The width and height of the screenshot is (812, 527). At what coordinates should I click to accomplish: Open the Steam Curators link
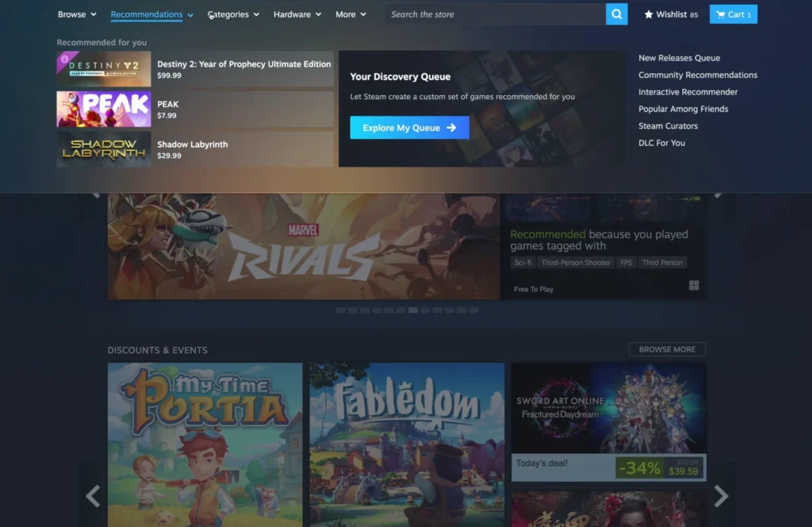click(667, 125)
